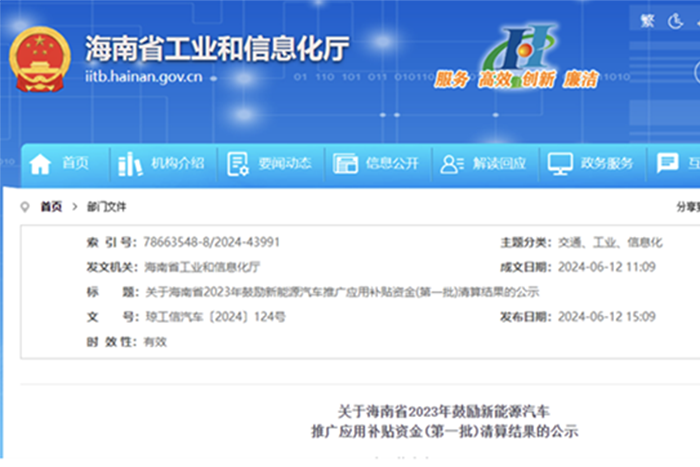Click topic category 交通、工业、信息化
700x467 pixels.
(x=610, y=242)
